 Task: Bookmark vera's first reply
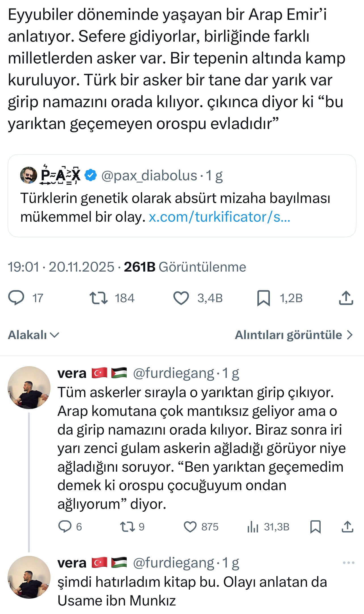pyautogui.click(x=315, y=527)
